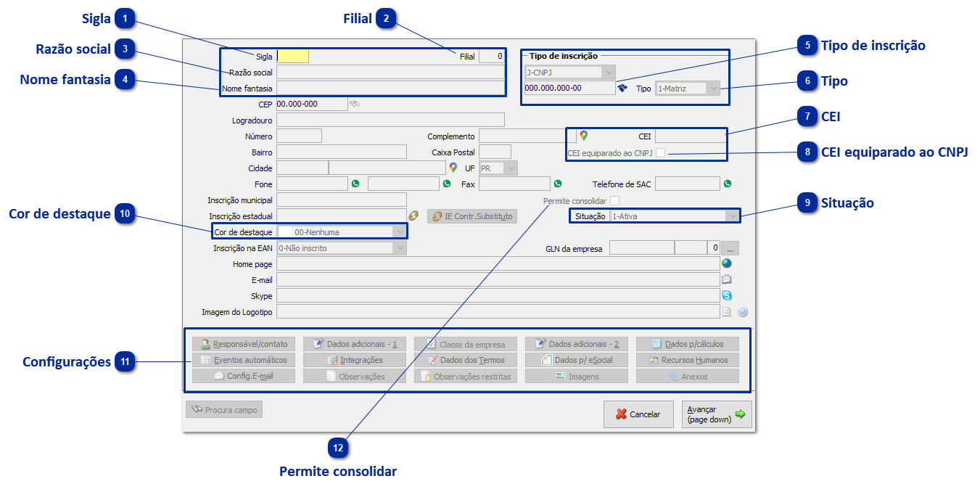
Task: Click the Skype icon
Action: [727, 296]
